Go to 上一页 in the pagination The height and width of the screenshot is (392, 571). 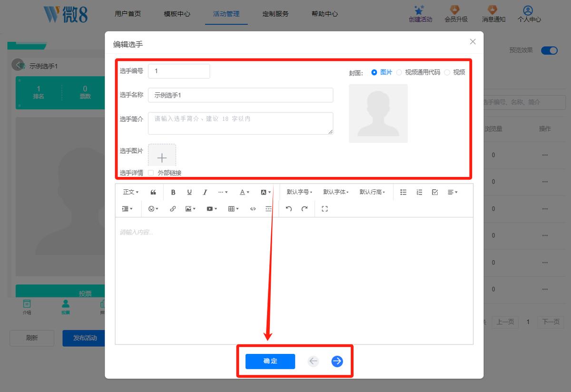coord(505,322)
